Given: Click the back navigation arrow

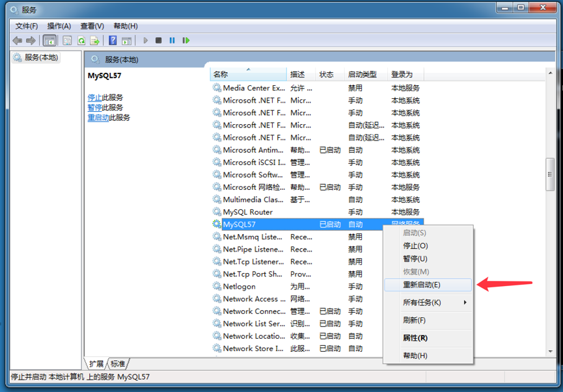Looking at the screenshot, I should (18, 40).
